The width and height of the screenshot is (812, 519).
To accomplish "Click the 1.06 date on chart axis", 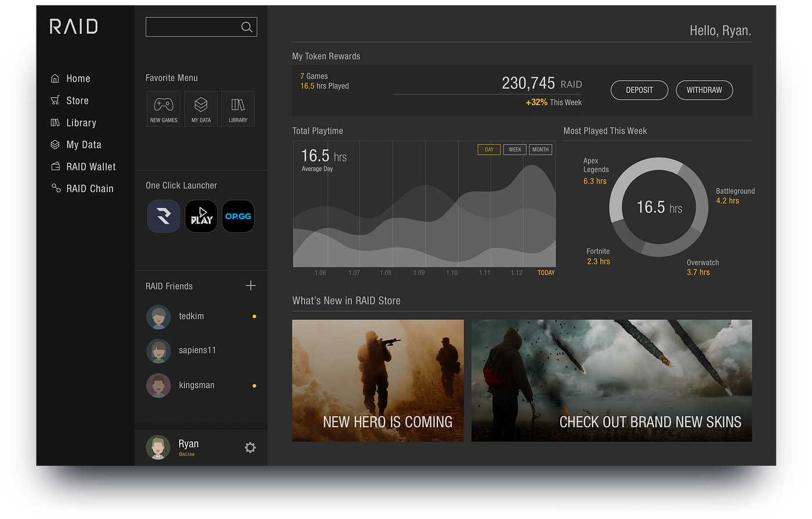I will coord(320,273).
